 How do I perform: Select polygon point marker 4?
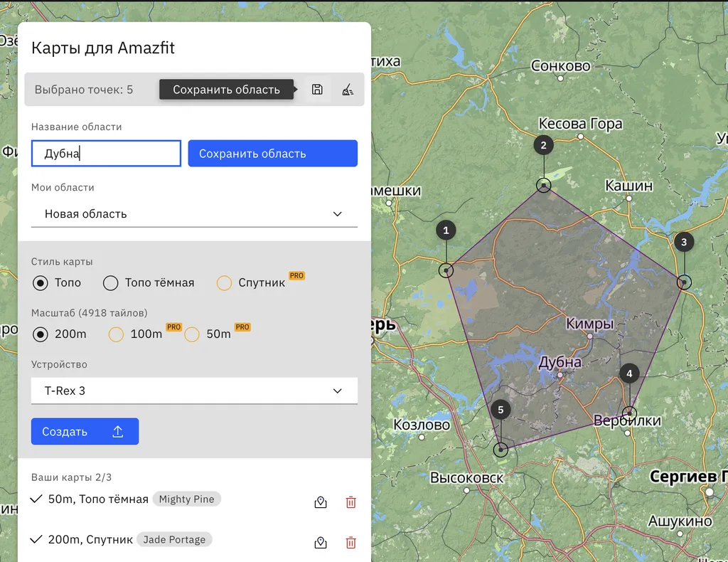click(x=629, y=373)
